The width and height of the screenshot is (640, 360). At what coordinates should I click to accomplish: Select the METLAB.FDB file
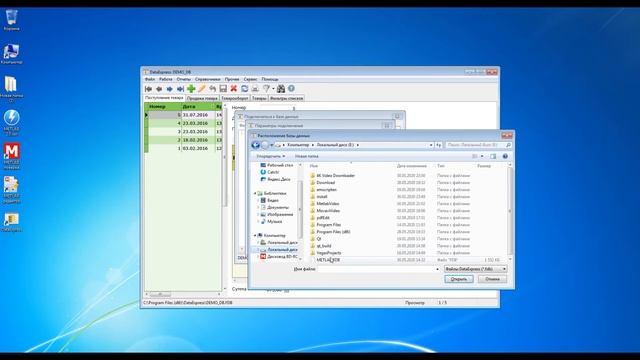pos(328,260)
